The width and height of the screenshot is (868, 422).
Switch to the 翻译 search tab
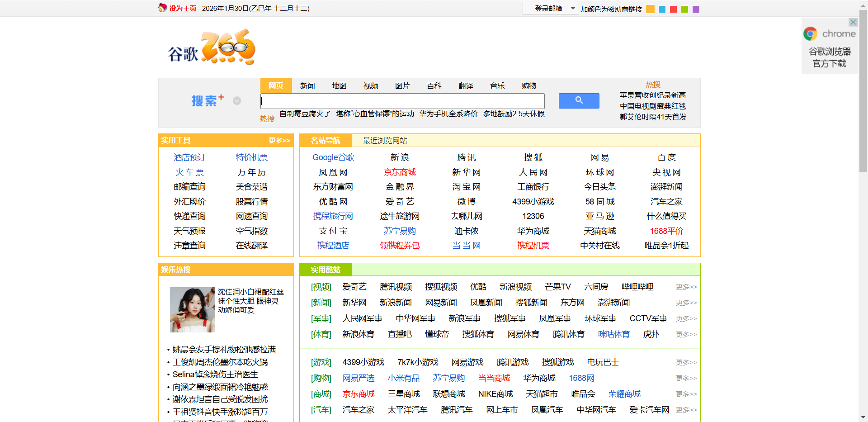click(465, 85)
